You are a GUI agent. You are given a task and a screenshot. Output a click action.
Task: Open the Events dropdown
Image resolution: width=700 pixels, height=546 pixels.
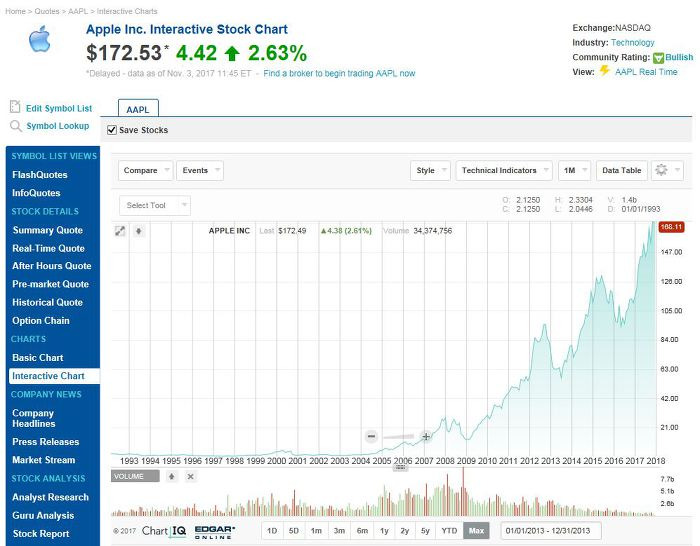pyautogui.click(x=200, y=171)
